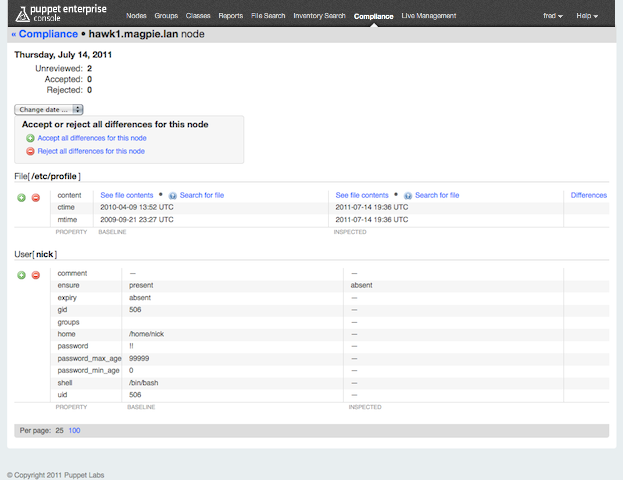
Task: Open the Reports tab
Action: [230, 16]
